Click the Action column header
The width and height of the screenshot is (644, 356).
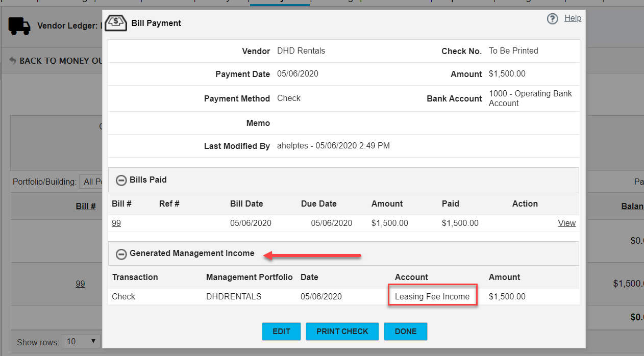525,204
